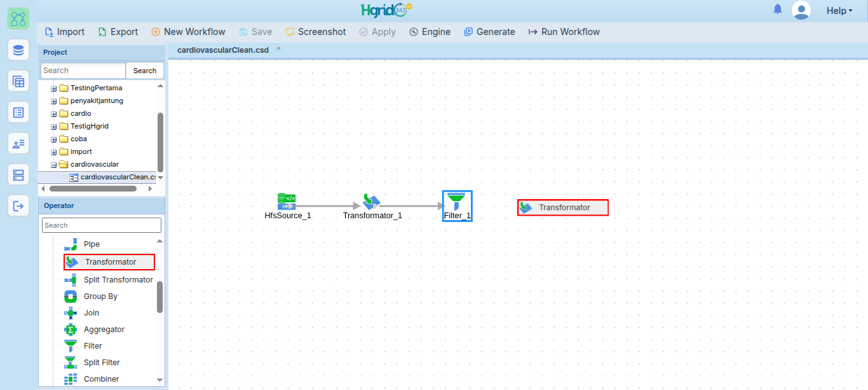The height and width of the screenshot is (390, 868).
Task: Select the HfsSource_1 node on canvas
Action: [288, 207]
